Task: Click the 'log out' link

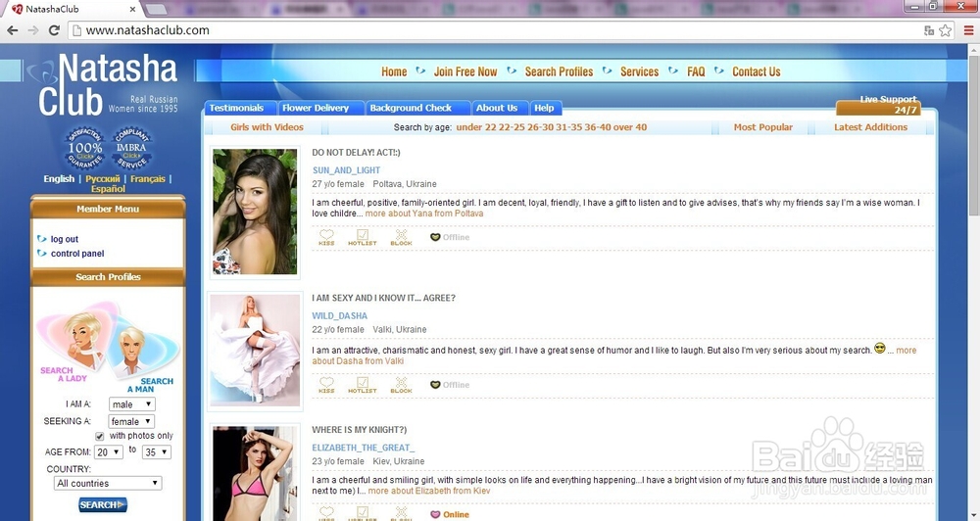Action: tap(65, 239)
